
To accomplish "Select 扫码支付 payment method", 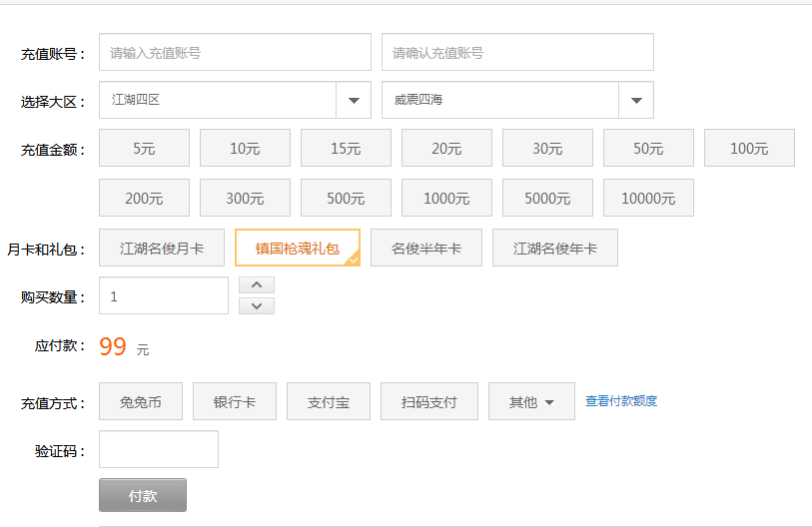I will 428,401.
